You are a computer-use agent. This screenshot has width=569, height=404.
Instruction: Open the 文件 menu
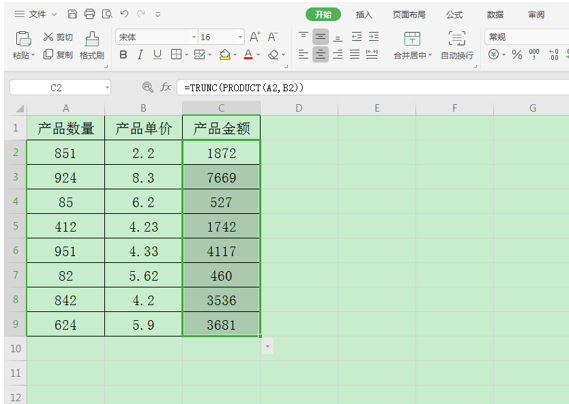pos(36,14)
